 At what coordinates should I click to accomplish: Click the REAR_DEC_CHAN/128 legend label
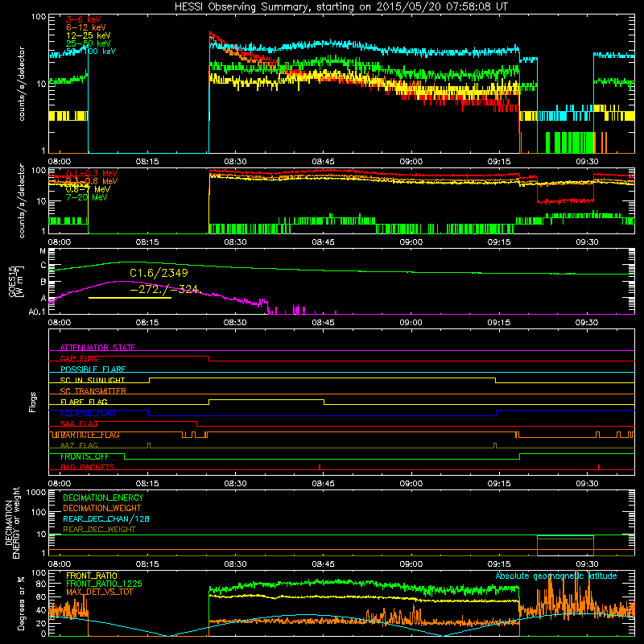point(106,518)
